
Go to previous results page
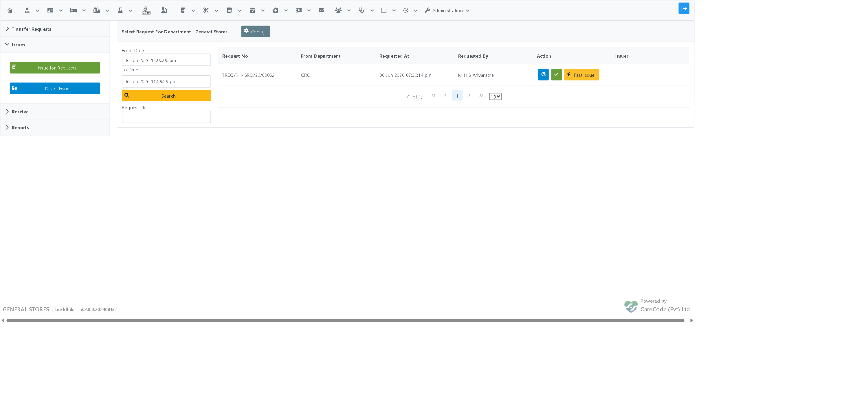point(445,96)
